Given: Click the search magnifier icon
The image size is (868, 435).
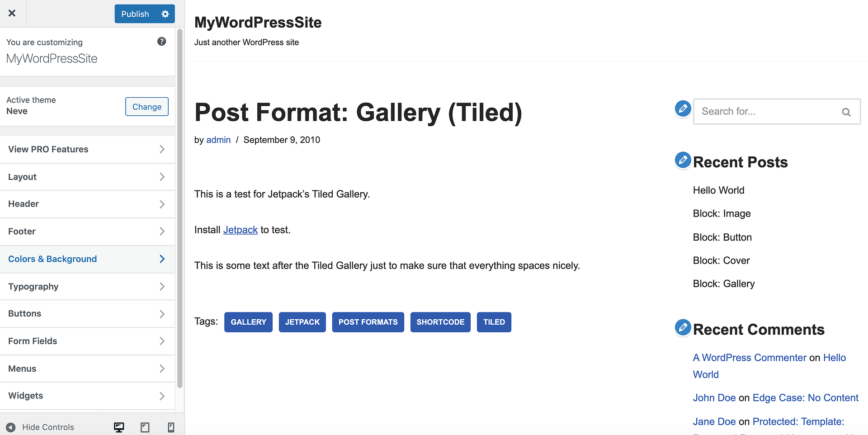Looking at the screenshot, I should point(846,112).
